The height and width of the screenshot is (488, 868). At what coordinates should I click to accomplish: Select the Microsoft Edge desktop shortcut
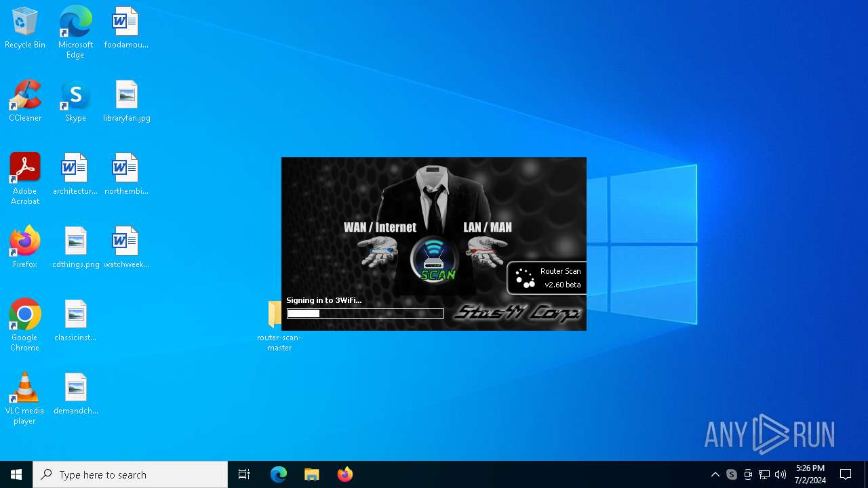click(x=75, y=32)
